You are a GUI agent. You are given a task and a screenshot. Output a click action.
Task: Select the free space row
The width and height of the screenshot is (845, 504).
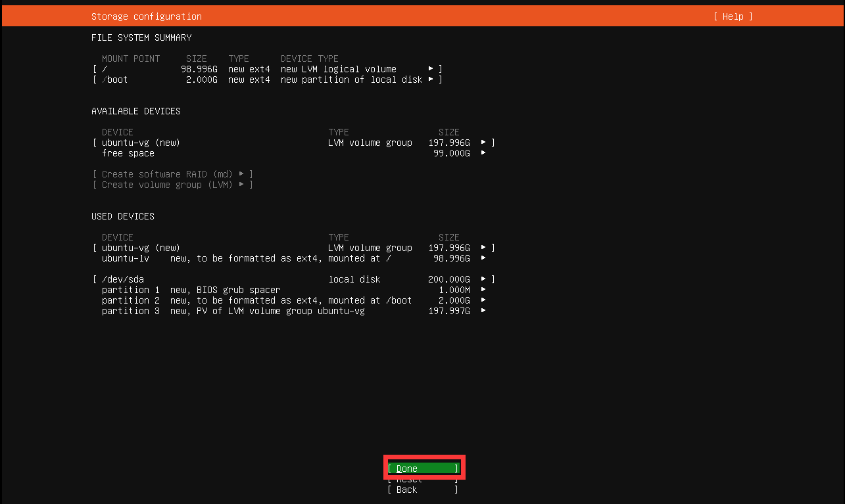(x=294, y=153)
